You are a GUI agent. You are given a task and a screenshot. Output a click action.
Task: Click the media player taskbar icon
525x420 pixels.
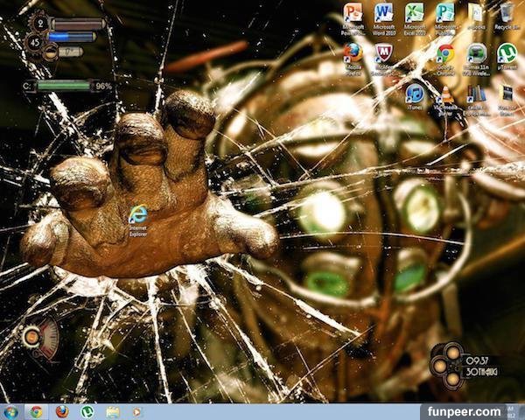click(x=137, y=411)
